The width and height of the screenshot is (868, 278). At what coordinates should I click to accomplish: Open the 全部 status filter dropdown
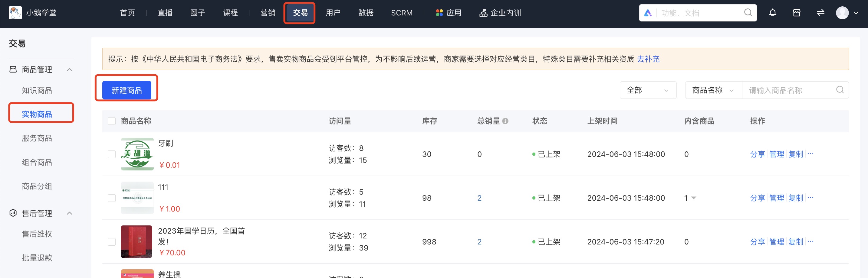[648, 90]
